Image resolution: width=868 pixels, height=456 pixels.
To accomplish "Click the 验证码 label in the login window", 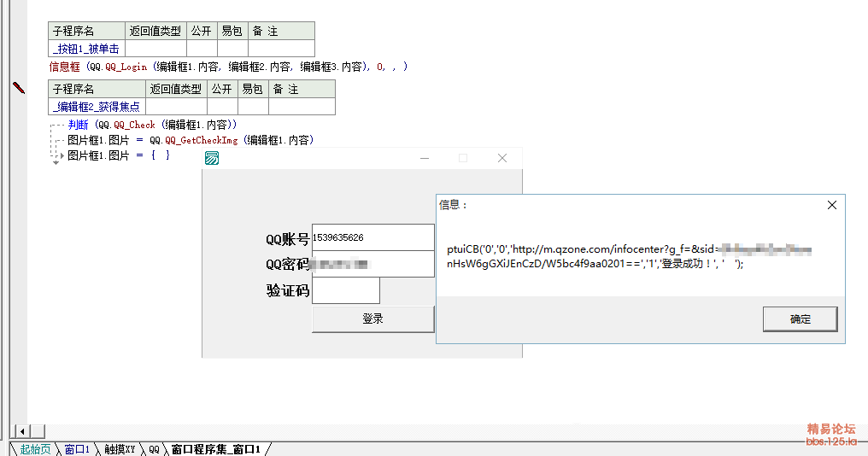I will (287, 290).
